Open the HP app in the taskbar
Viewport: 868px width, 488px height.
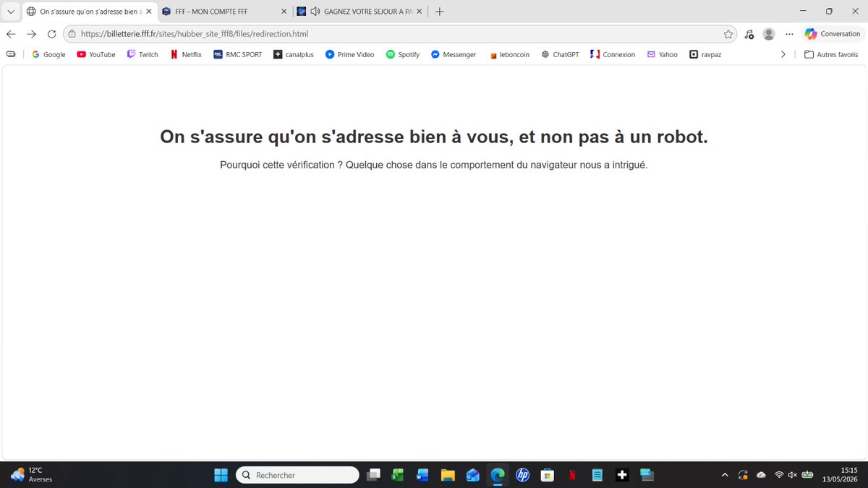523,475
